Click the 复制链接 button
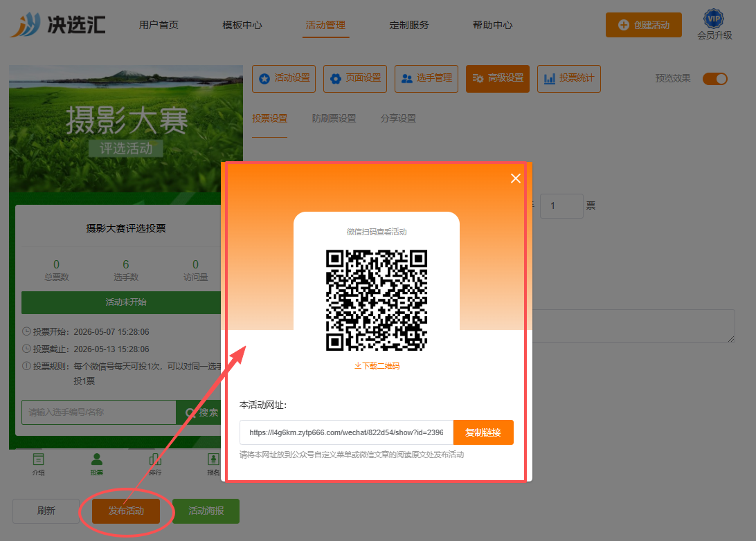The image size is (756, 541). tap(483, 432)
